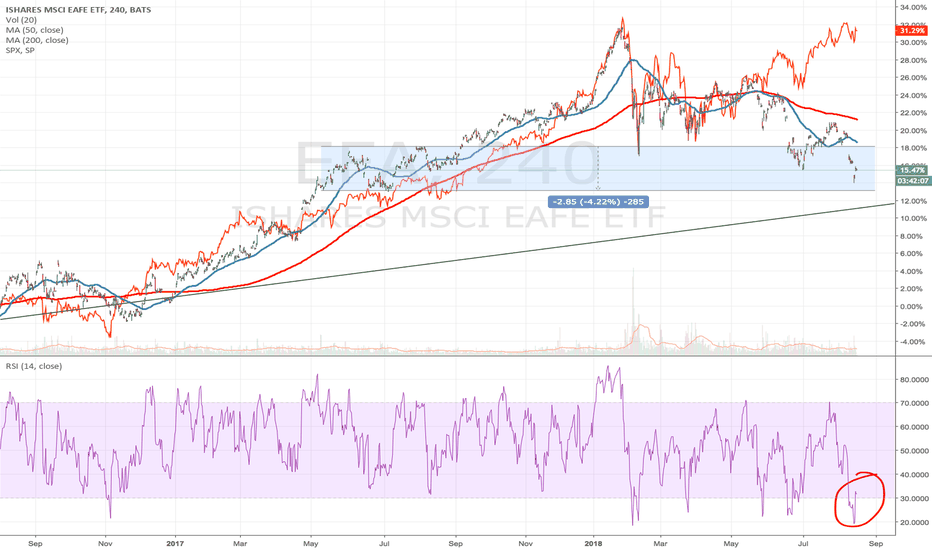This screenshot has width=932, height=550.
Task: Click the 03:42:07 bar countdown label
Action: (x=913, y=181)
